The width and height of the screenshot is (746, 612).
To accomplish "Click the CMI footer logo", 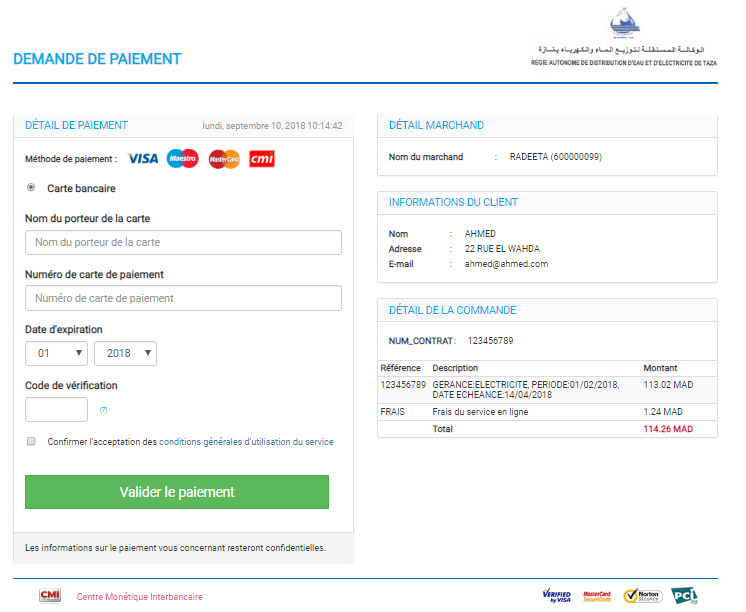I will pyautogui.click(x=50, y=596).
